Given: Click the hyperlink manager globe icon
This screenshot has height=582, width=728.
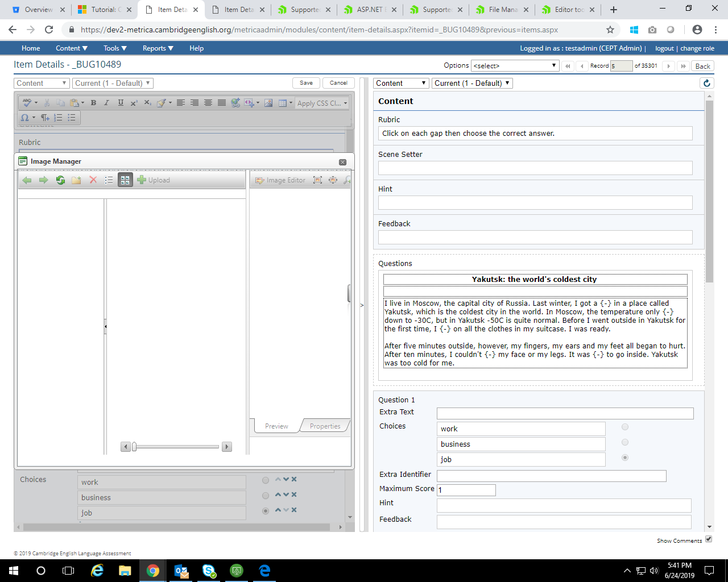Looking at the screenshot, I should coord(235,103).
